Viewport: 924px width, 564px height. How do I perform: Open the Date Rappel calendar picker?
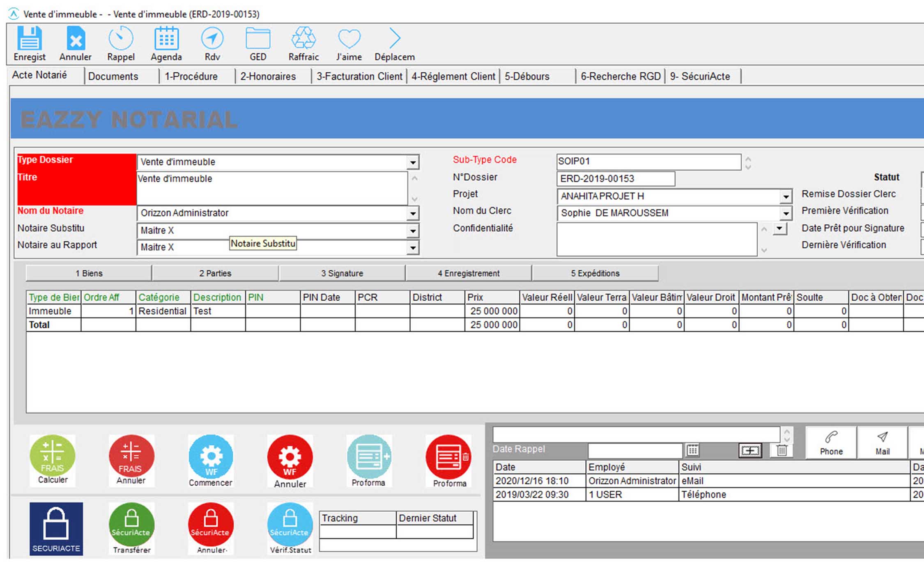pyautogui.click(x=692, y=450)
